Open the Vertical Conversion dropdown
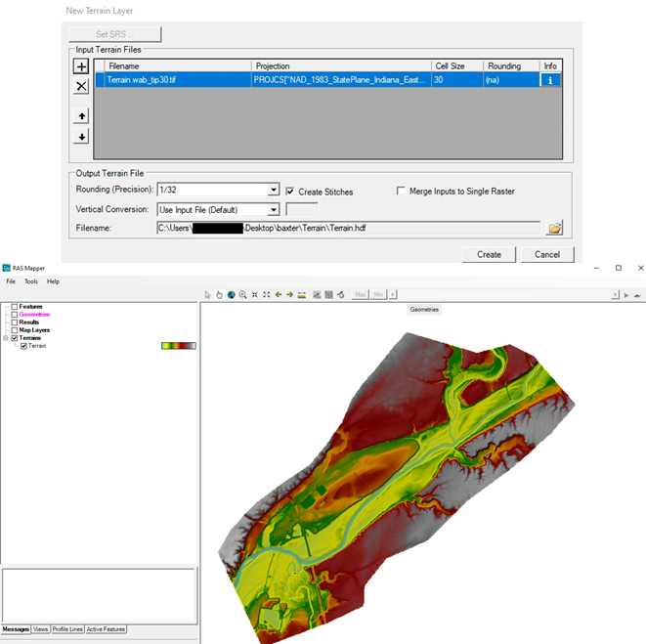 pos(274,209)
